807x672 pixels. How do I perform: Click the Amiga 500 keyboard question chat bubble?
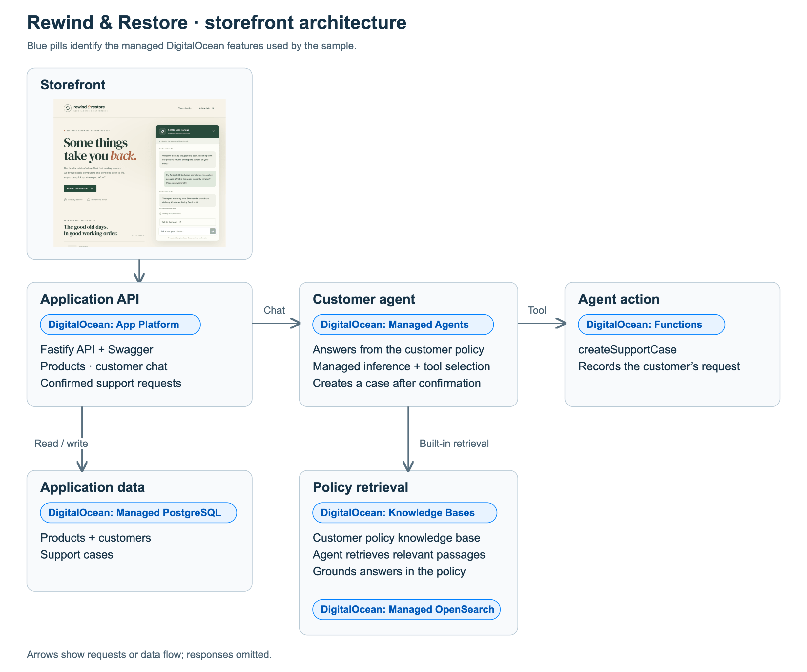click(x=190, y=179)
